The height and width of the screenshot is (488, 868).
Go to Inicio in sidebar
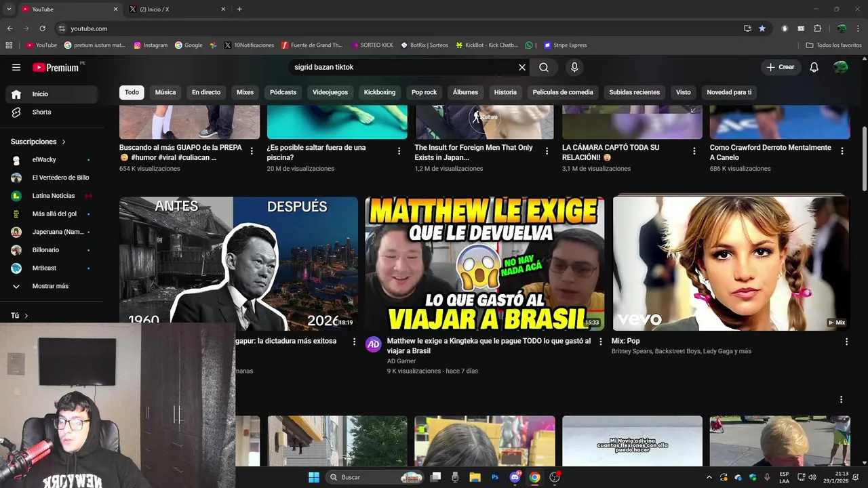(52, 94)
